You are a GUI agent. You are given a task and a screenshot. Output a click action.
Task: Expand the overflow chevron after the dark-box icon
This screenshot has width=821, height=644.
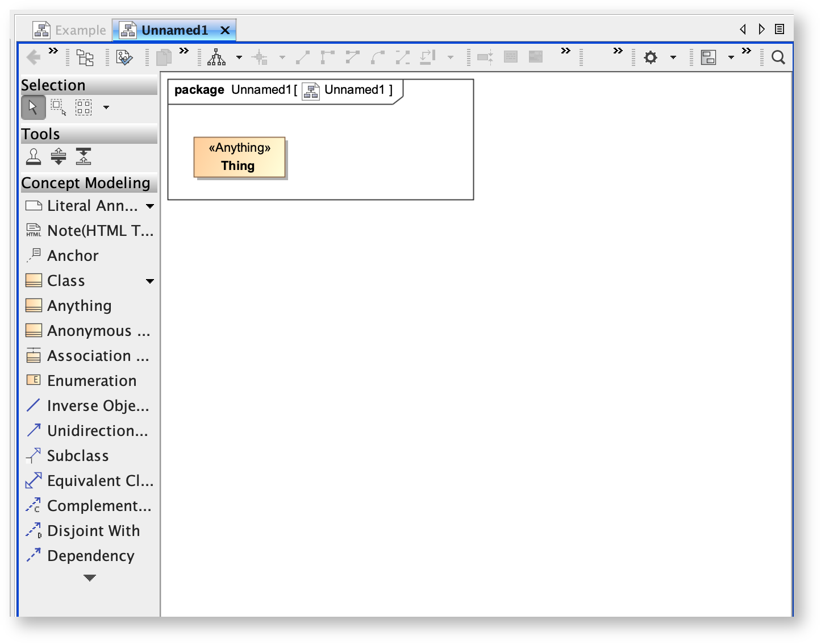(x=565, y=51)
